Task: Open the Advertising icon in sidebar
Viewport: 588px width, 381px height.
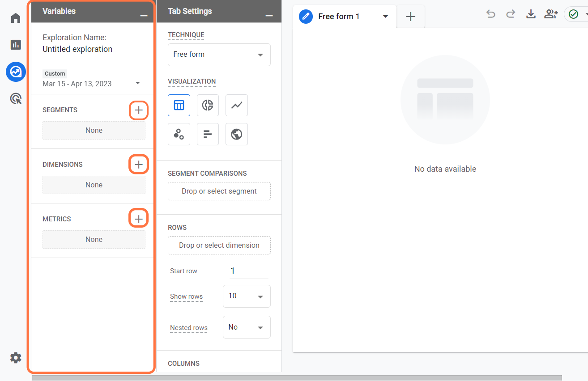Action: [16, 98]
